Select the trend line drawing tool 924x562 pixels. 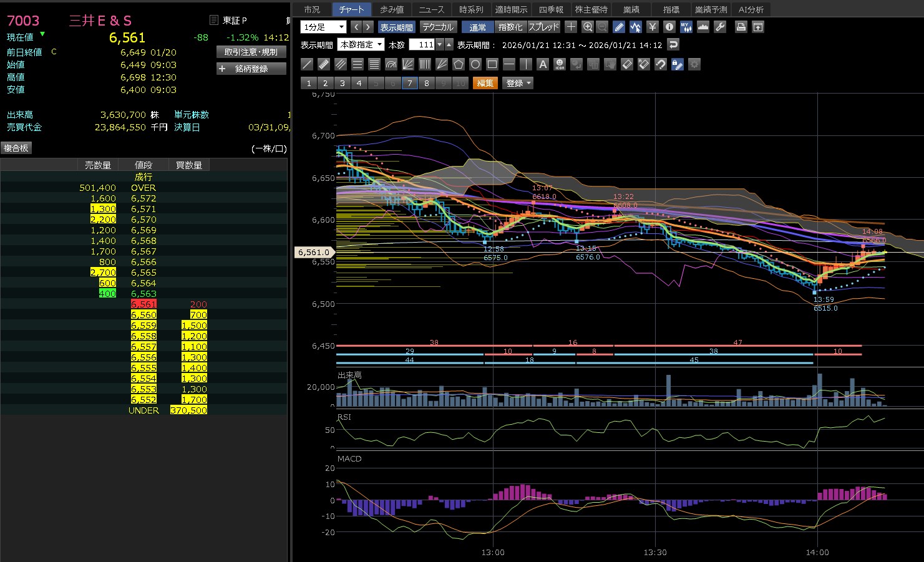(307, 64)
